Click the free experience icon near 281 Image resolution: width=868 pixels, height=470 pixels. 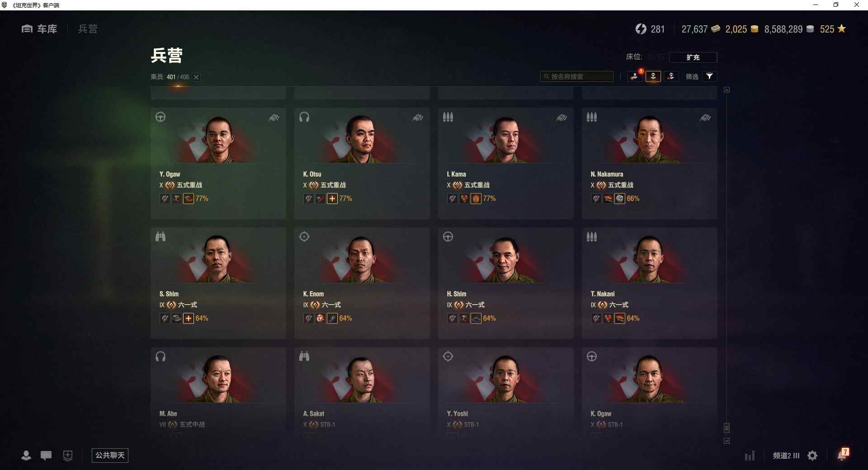(x=641, y=29)
